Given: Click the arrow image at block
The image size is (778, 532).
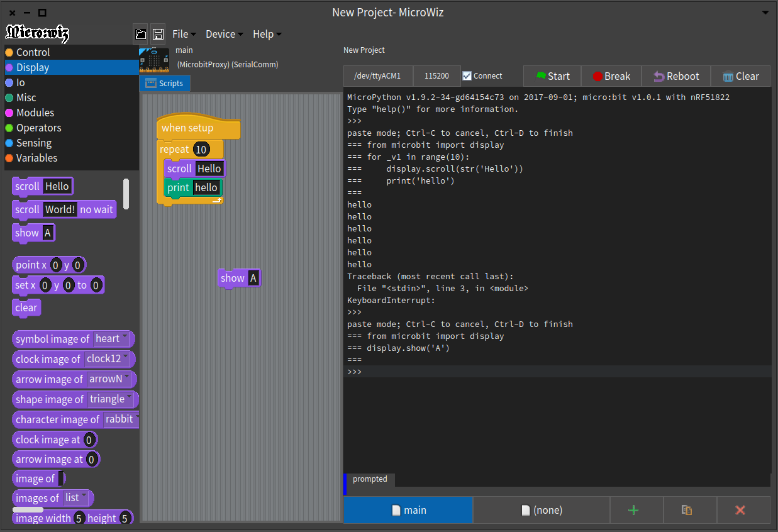Looking at the screenshot, I should [56, 460].
